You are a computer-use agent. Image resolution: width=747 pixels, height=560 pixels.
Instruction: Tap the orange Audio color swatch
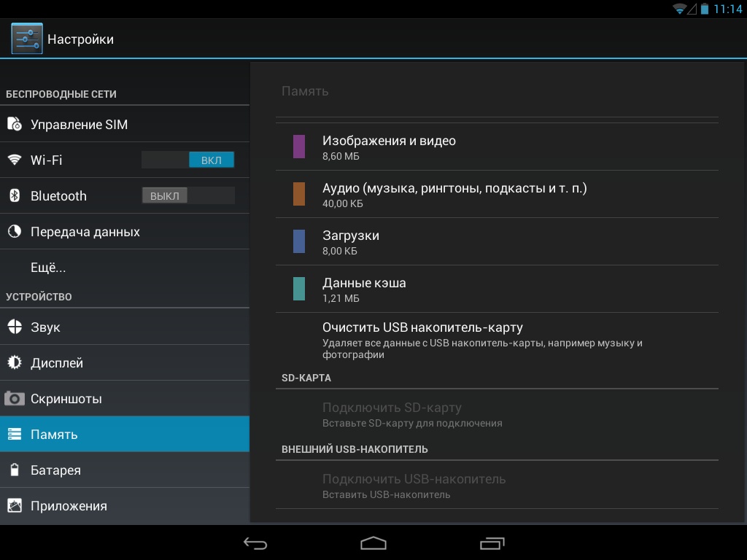coord(299,194)
